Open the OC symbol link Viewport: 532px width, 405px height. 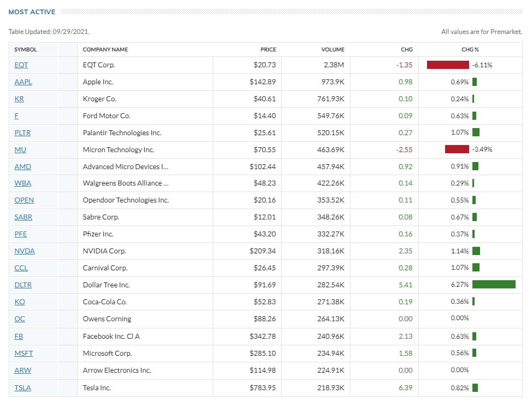pos(19,319)
